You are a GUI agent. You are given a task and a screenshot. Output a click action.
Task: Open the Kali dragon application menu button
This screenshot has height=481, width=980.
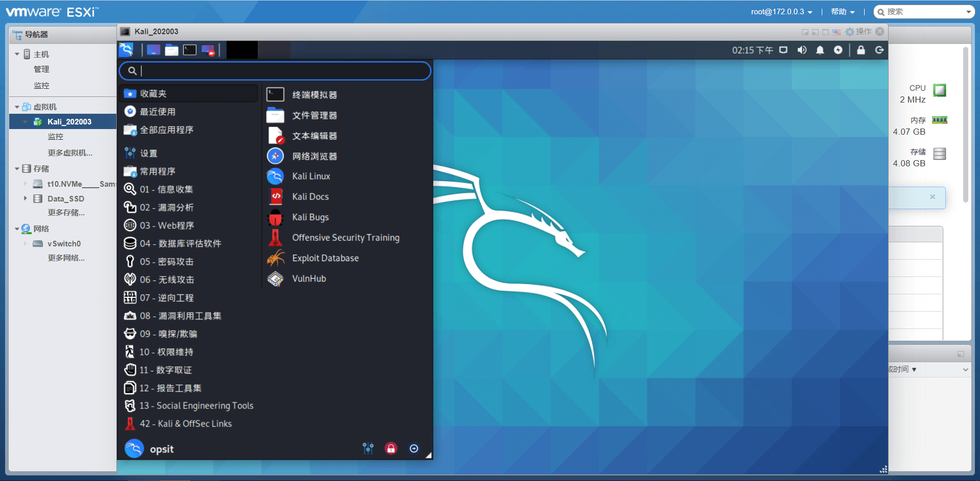tap(126, 50)
